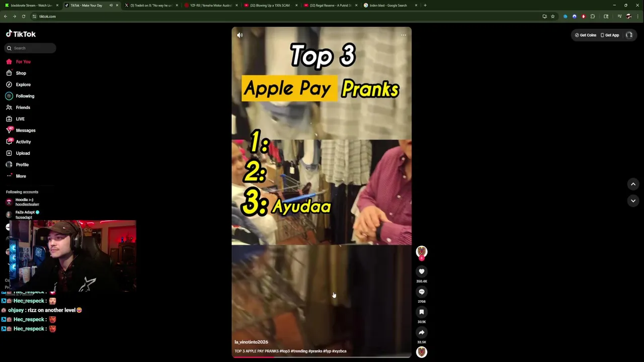Pause the video by clicking the video frame
This screenshot has width=644, height=362.
tap(321, 191)
